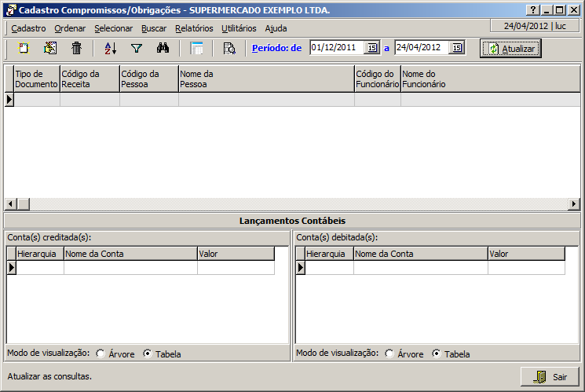Click the Sair exit button

[550, 376]
